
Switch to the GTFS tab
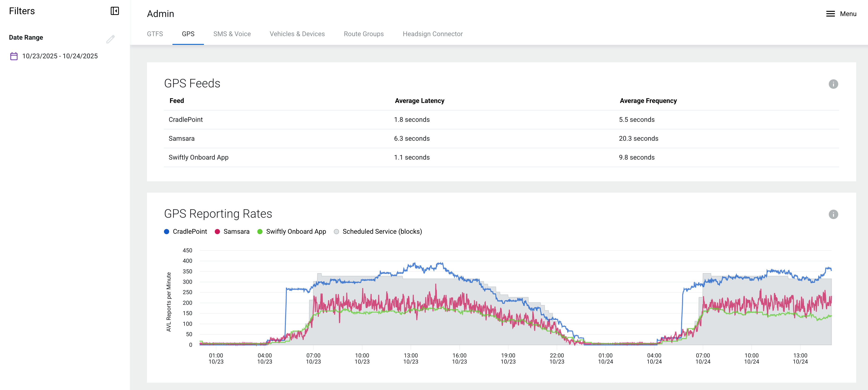coord(155,34)
